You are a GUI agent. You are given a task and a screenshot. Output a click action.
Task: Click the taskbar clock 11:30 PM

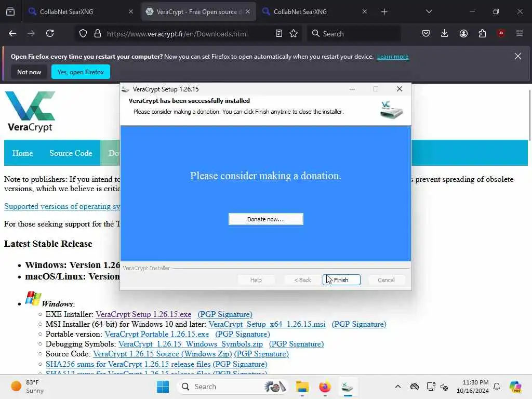(473, 387)
